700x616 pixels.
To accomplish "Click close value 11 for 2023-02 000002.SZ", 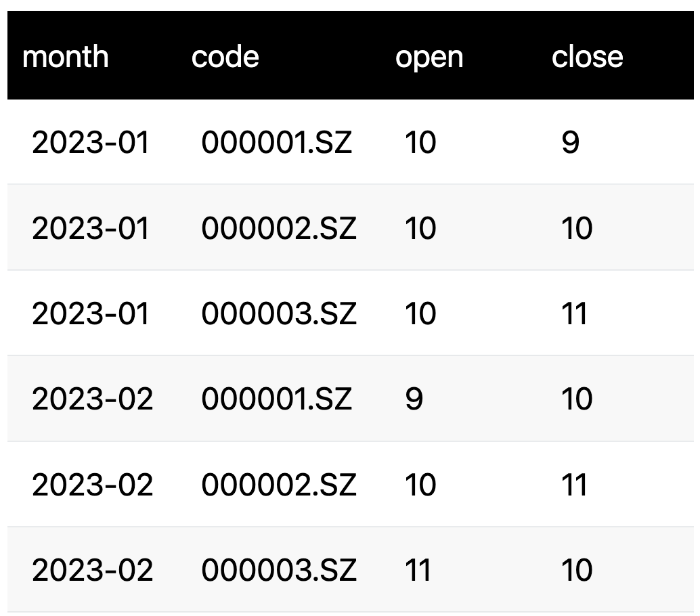I will pyautogui.click(x=575, y=485).
